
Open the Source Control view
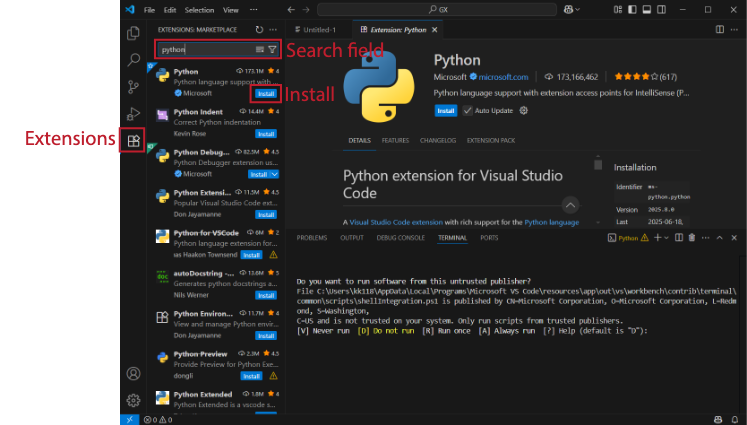point(133,87)
